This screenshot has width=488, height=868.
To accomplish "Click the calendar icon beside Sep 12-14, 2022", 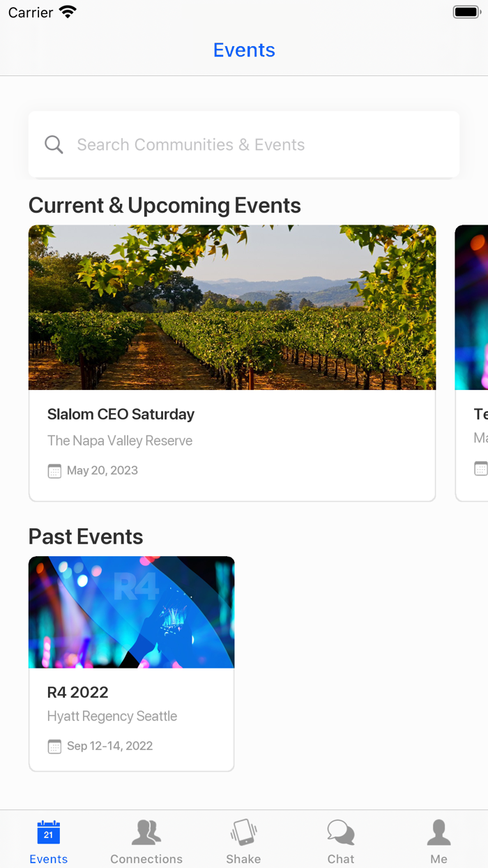I will coord(54,746).
